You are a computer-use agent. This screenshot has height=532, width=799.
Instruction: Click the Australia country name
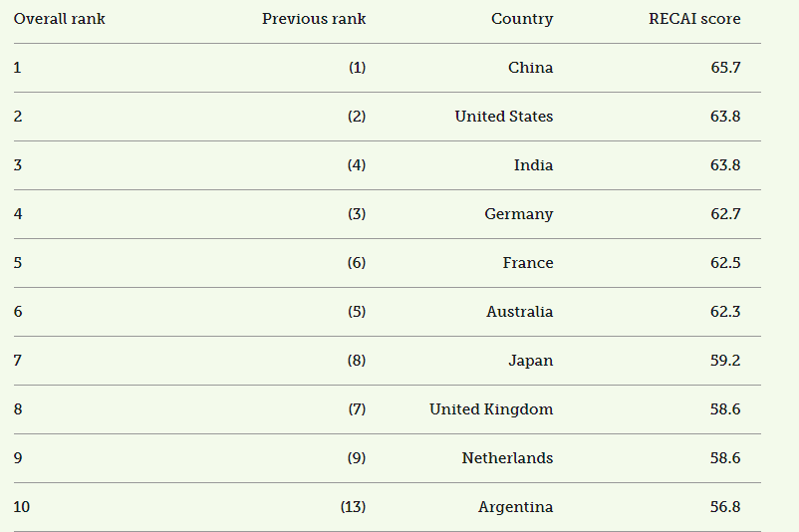[x=520, y=312]
